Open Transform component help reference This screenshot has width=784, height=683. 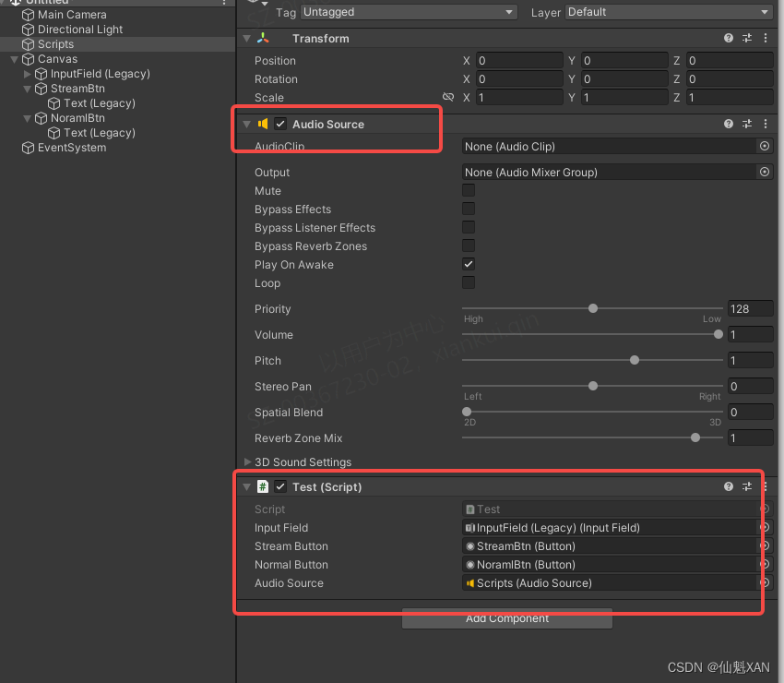point(729,38)
